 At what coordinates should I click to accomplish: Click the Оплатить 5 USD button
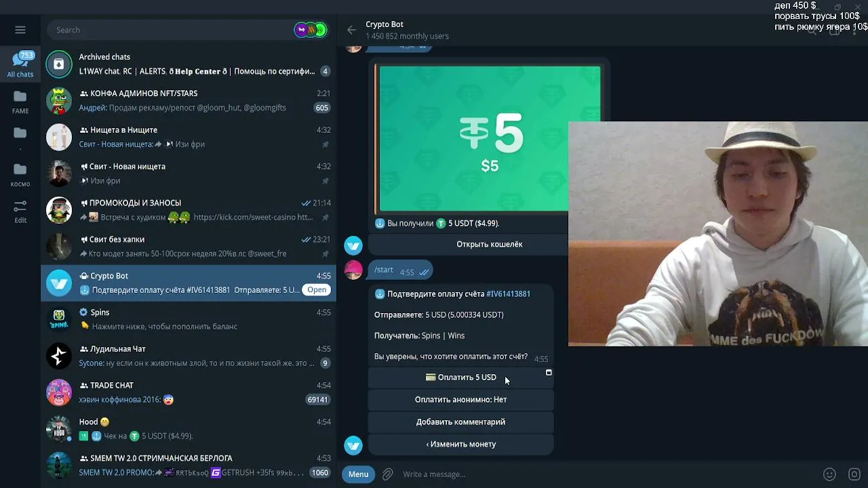coord(461,378)
